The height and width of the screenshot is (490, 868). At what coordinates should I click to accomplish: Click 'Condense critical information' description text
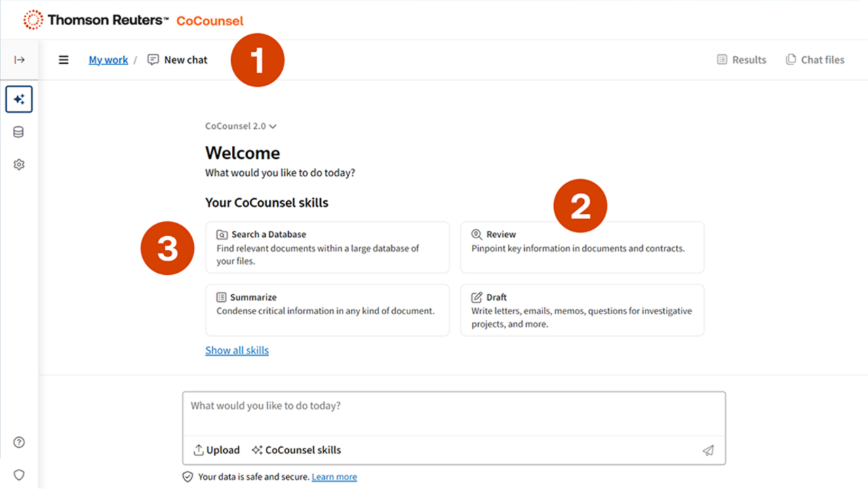coord(325,311)
